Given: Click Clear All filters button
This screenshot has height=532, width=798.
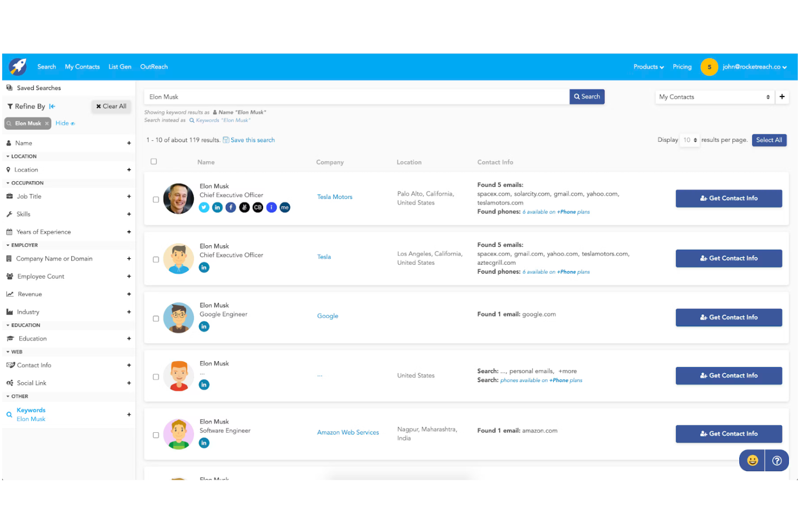Looking at the screenshot, I should (111, 107).
